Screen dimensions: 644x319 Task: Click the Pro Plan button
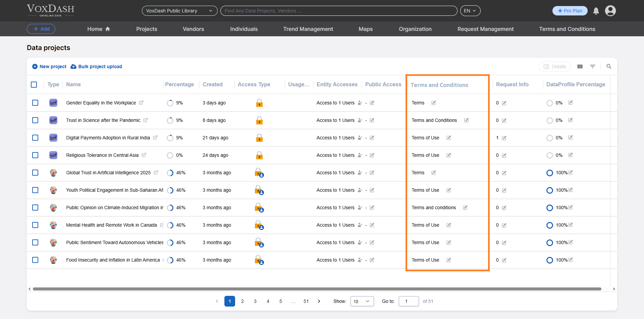point(570,11)
